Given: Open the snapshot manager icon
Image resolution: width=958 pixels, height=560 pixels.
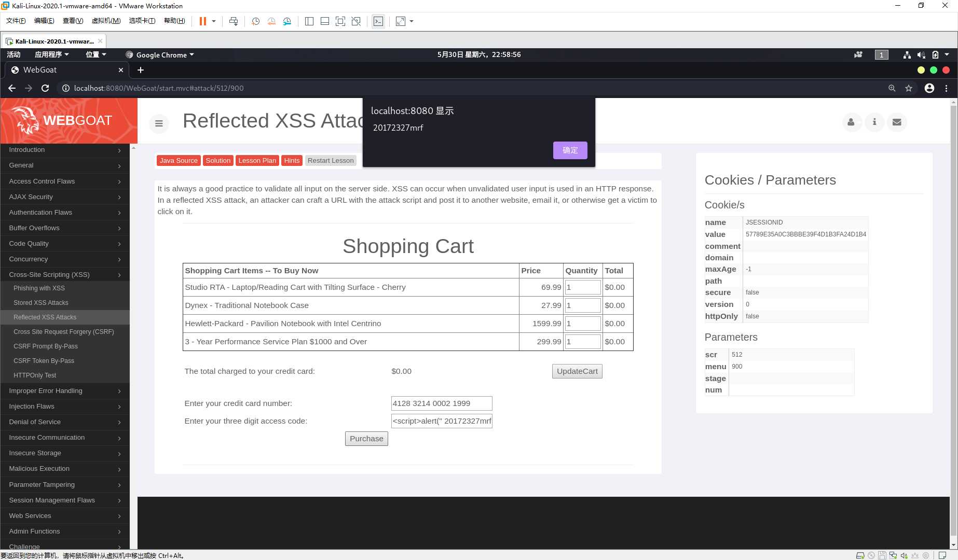Looking at the screenshot, I should coord(287,21).
